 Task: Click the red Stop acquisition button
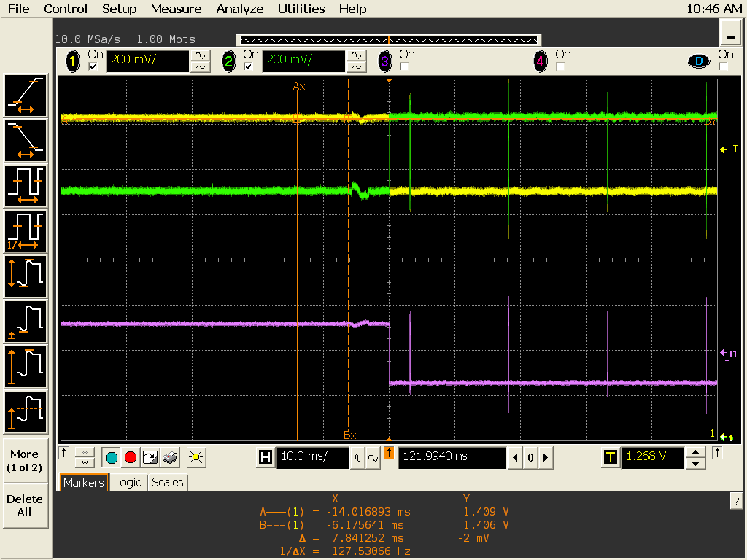[x=131, y=458]
